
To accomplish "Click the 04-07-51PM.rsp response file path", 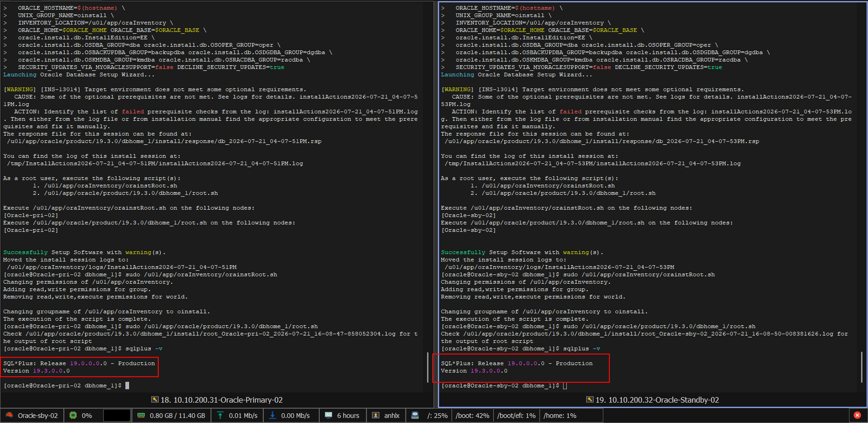I will point(164,141).
